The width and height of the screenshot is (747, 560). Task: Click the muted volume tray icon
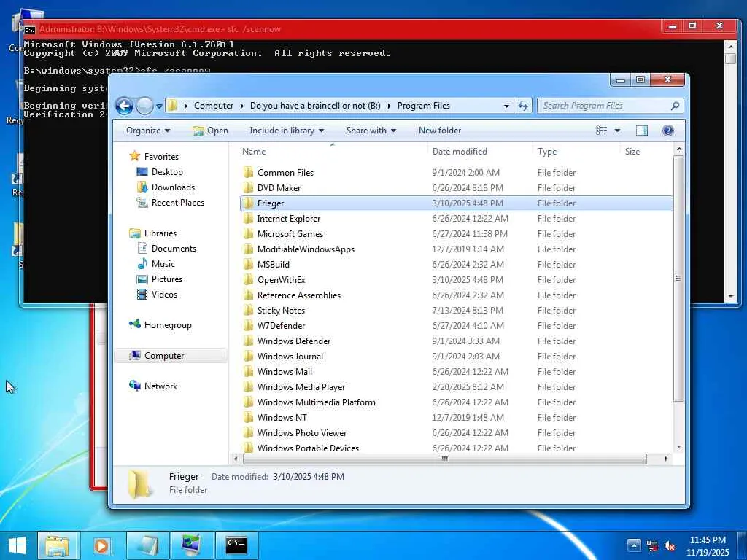(x=670, y=545)
